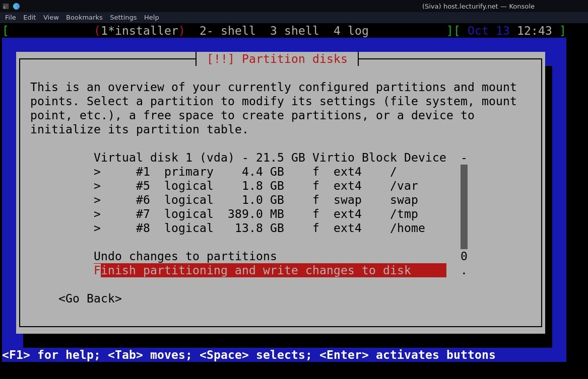
Task: Select partition #7 logical 389.0 MB /tmp
Action: 270,214
